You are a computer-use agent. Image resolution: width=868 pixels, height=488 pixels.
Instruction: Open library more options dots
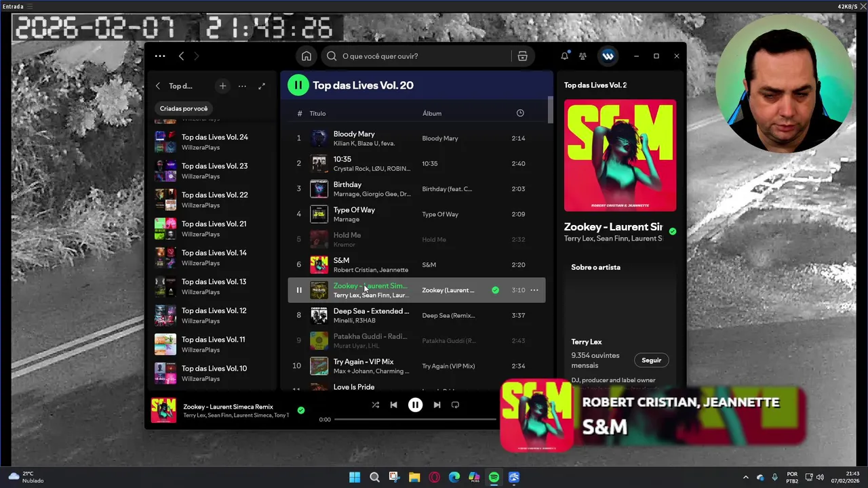pos(242,86)
